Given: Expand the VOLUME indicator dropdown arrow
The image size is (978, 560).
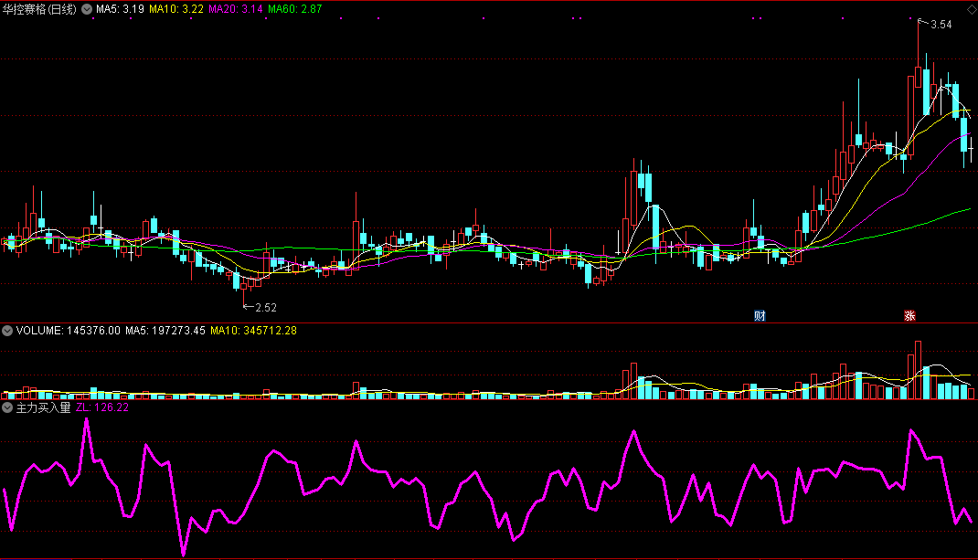Looking at the screenshot, I should 7,331.
